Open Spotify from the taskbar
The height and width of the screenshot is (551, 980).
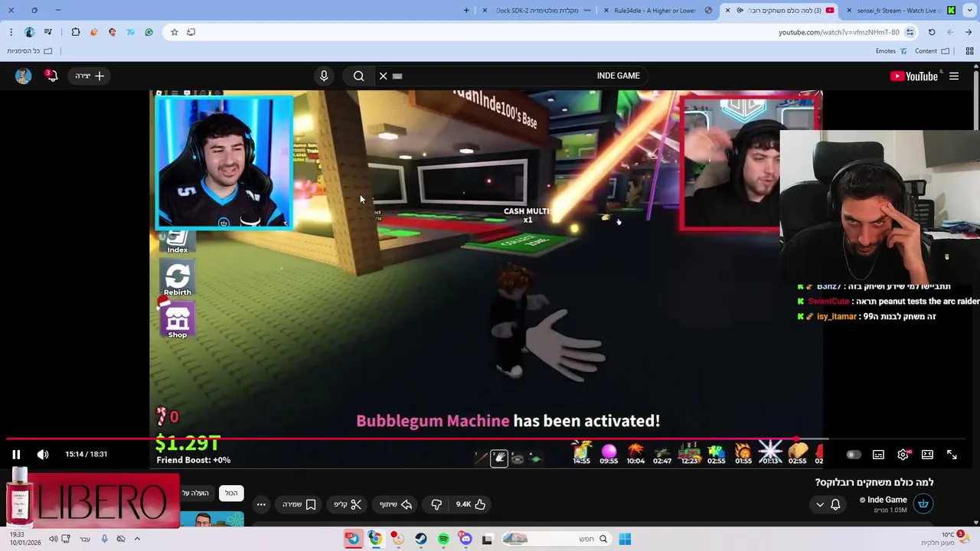443,539
